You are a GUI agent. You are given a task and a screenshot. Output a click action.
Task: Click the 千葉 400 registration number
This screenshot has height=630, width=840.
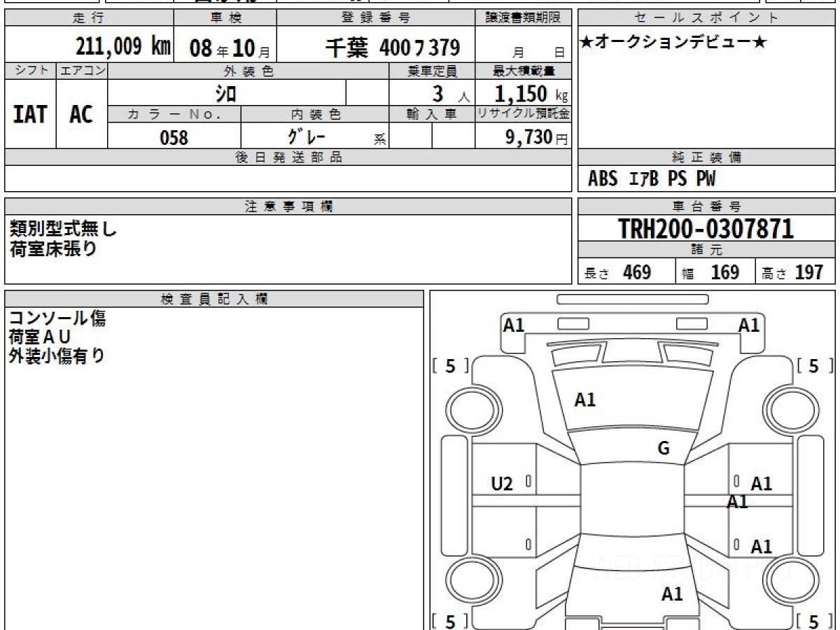pyautogui.click(x=392, y=48)
